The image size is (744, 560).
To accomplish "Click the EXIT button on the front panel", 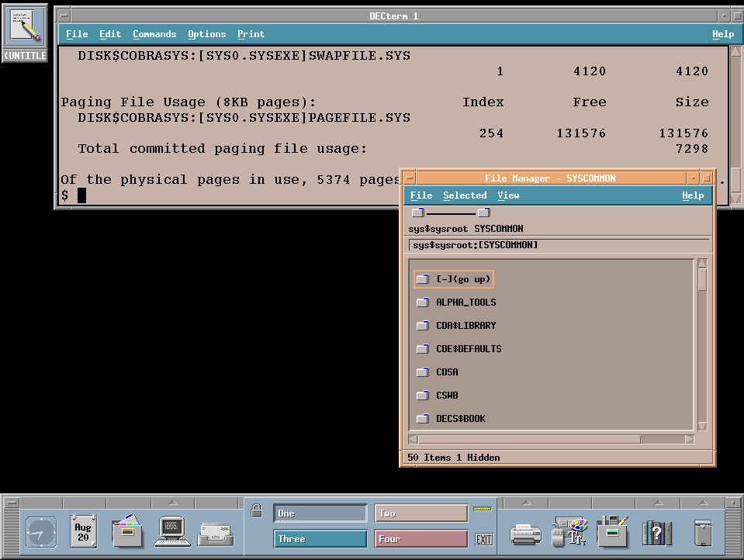I will click(x=484, y=540).
